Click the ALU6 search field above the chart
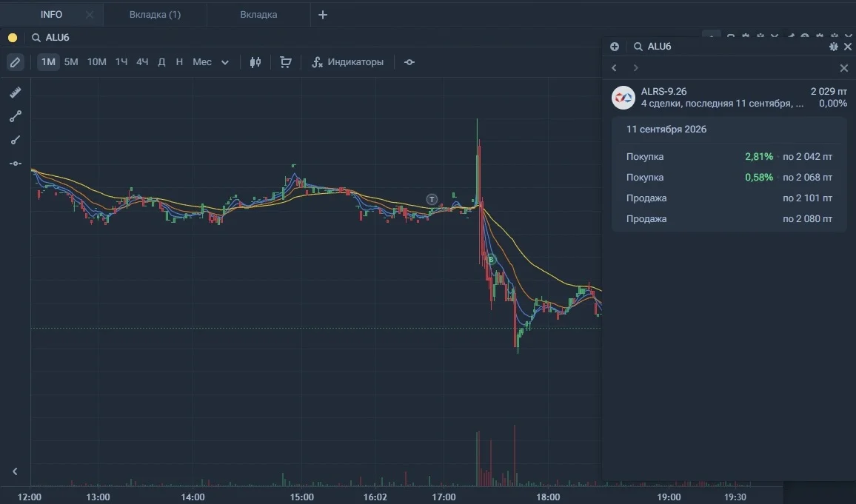 57,38
